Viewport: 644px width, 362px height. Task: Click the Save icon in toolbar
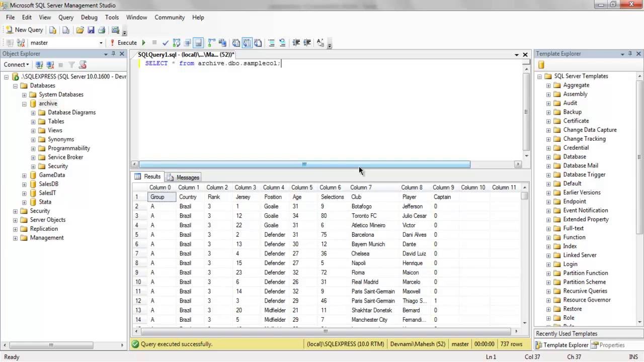(x=91, y=30)
